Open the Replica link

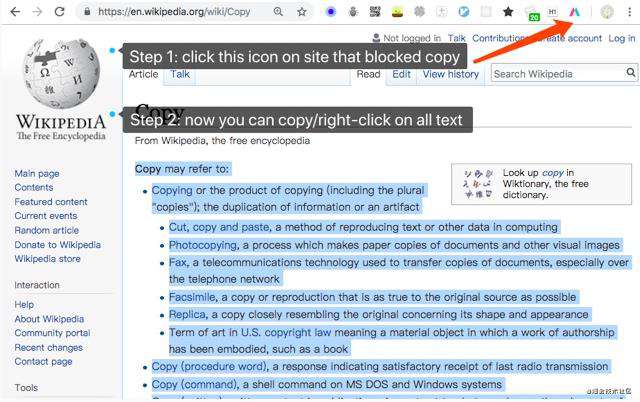pyautogui.click(x=187, y=314)
